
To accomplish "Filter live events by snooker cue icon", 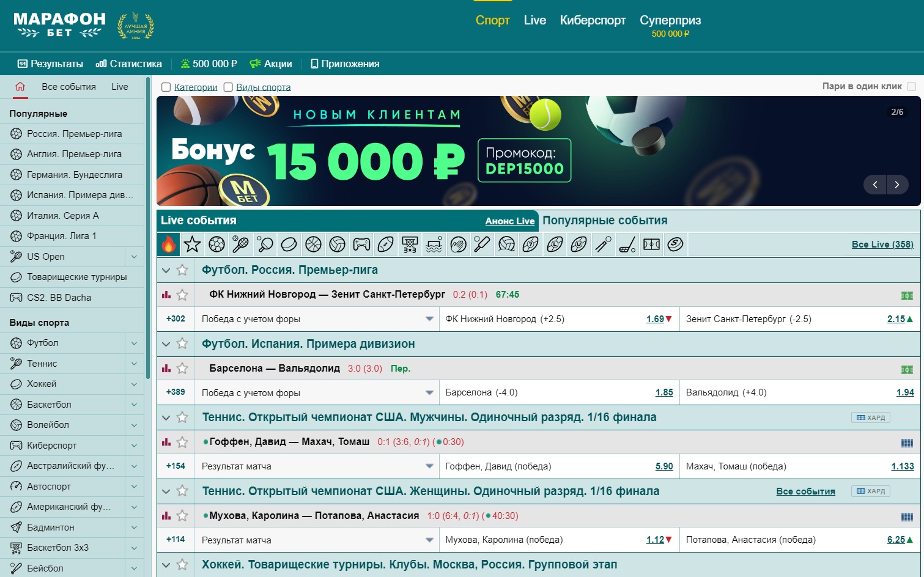I will pos(603,244).
